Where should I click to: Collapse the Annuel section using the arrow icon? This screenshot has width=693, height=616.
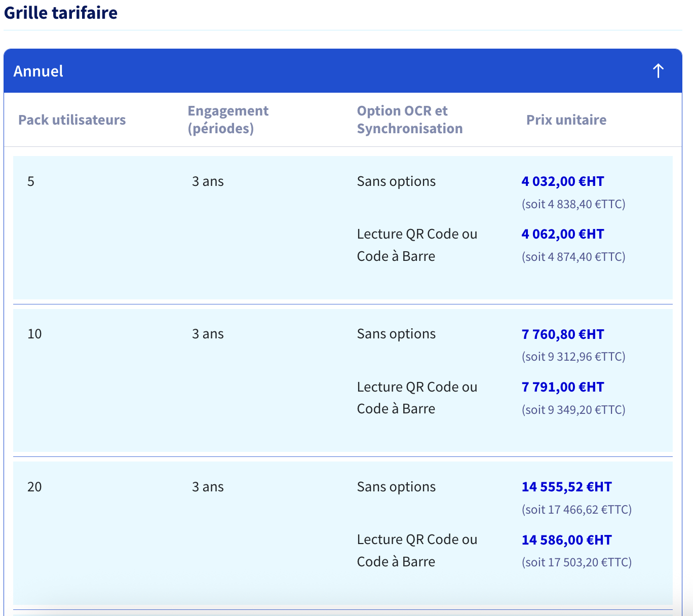point(658,71)
